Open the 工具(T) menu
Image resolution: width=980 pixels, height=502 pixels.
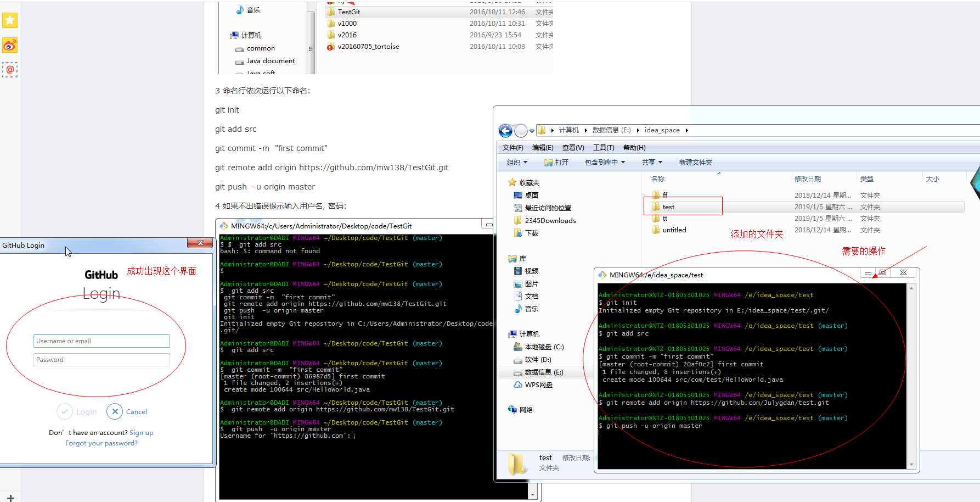[x=604, y=148]
